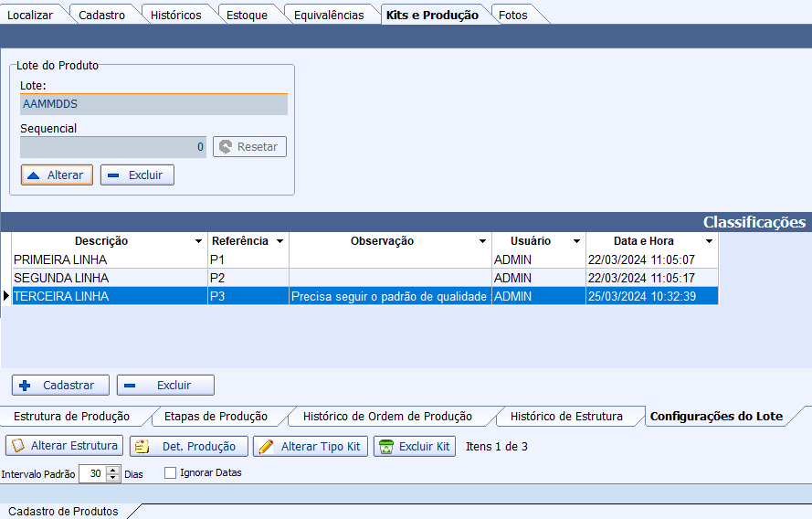
Task: Open the Usuário column filter dropdown
Action: 576,242
